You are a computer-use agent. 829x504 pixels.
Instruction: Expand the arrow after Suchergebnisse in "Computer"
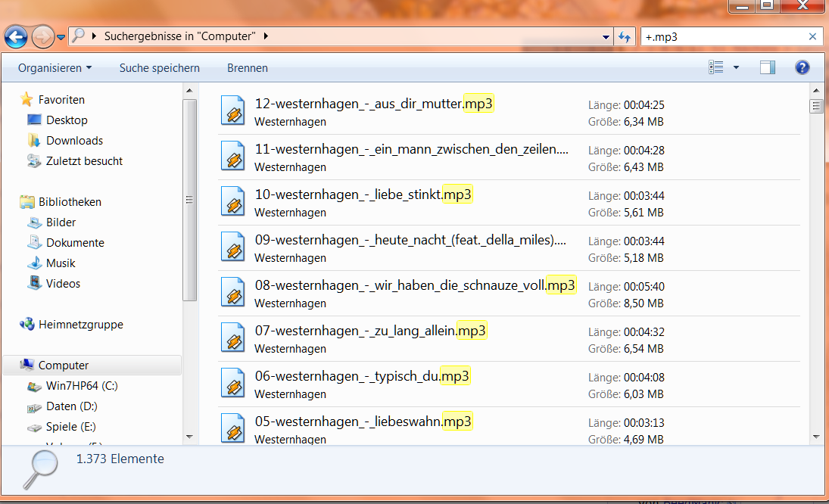tap(266, 36)
